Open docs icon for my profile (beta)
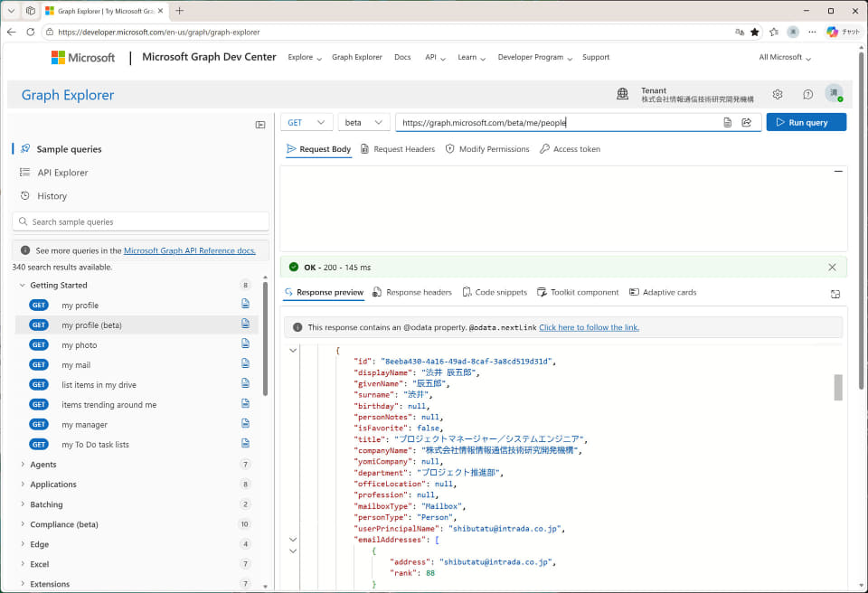 245,324
